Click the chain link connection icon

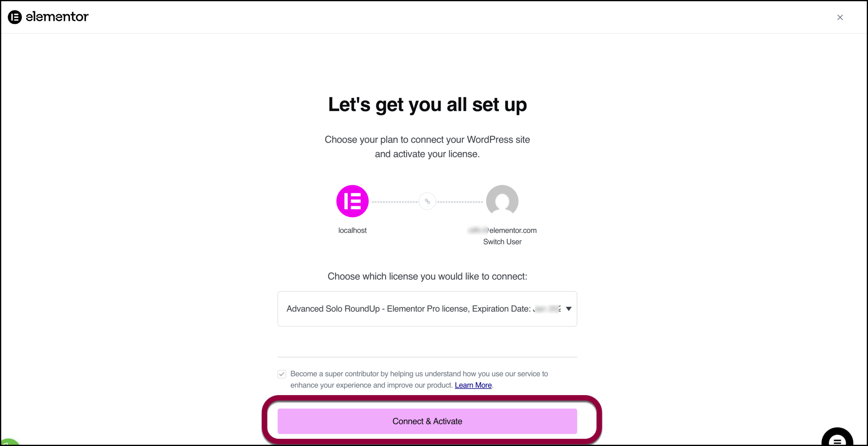coord(427,201)
